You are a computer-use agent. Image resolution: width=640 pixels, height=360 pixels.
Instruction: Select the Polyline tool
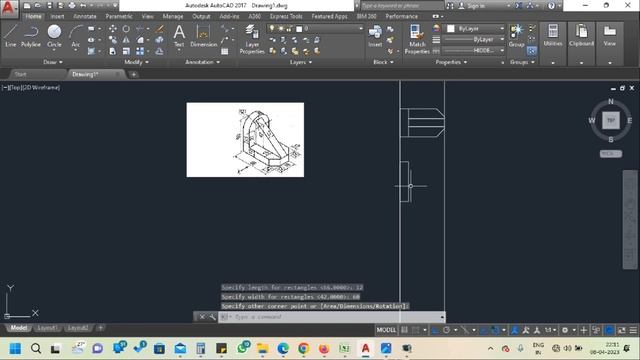pos(31,36)
